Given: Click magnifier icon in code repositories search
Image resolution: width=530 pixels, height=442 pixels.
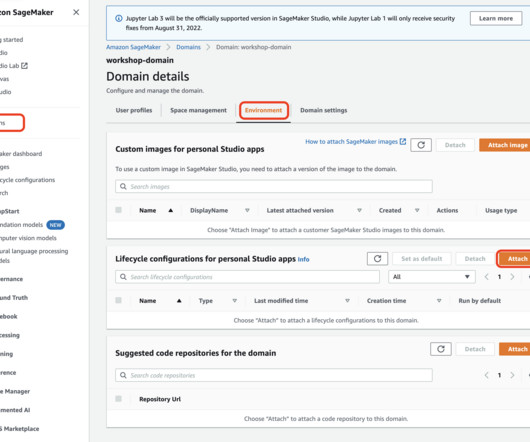Looking at the screenshot, I should [x=123, y=375].
